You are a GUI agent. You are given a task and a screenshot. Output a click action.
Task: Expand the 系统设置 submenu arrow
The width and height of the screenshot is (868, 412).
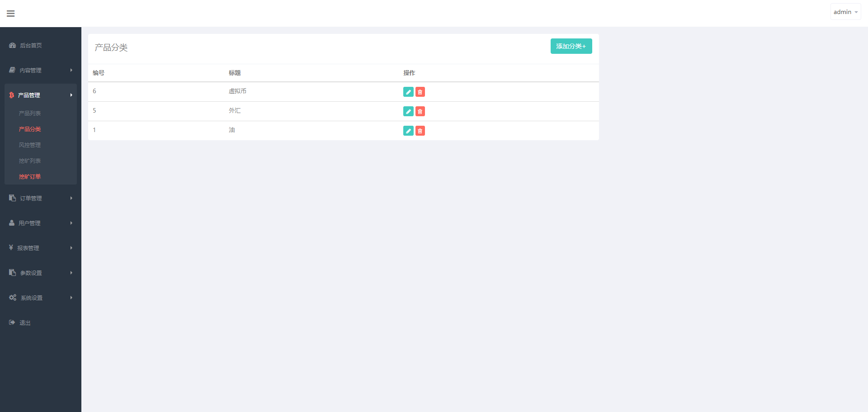pyautogui.click(x=71, y=298)
